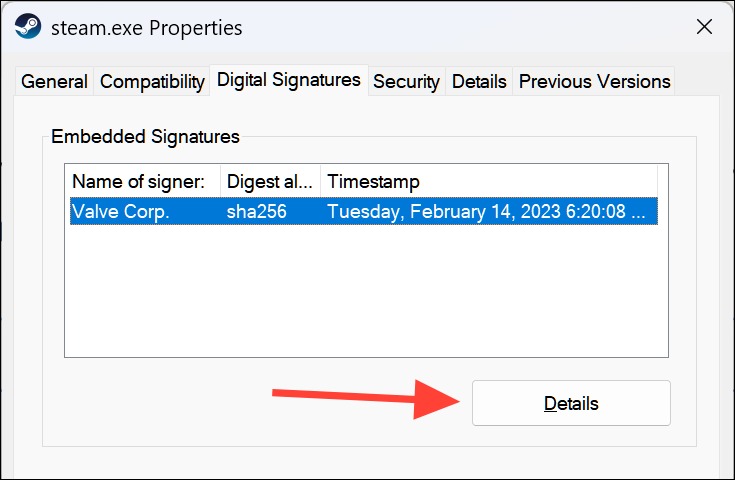Click empty area of the signature list
735x480 pixels.
366,291
